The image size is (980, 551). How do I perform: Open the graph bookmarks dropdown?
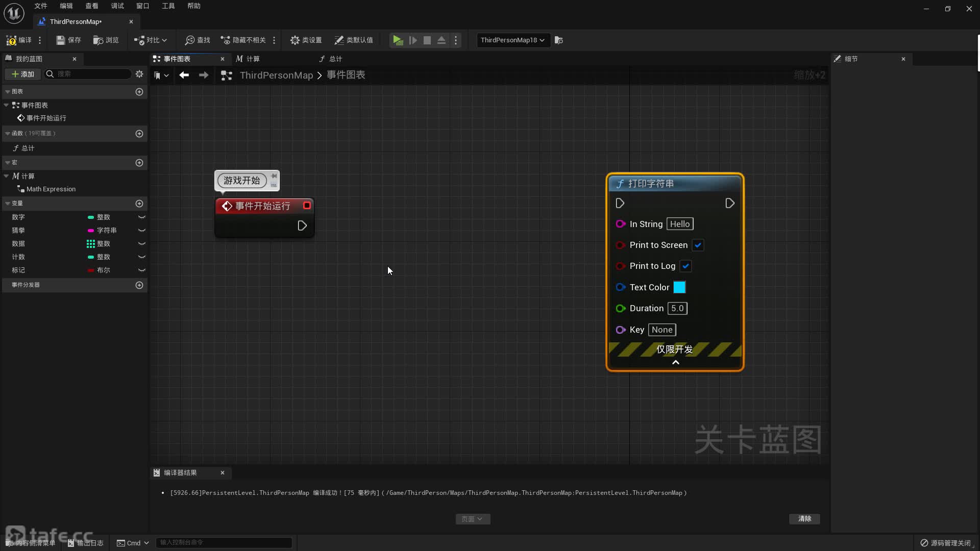click(161, 75)
